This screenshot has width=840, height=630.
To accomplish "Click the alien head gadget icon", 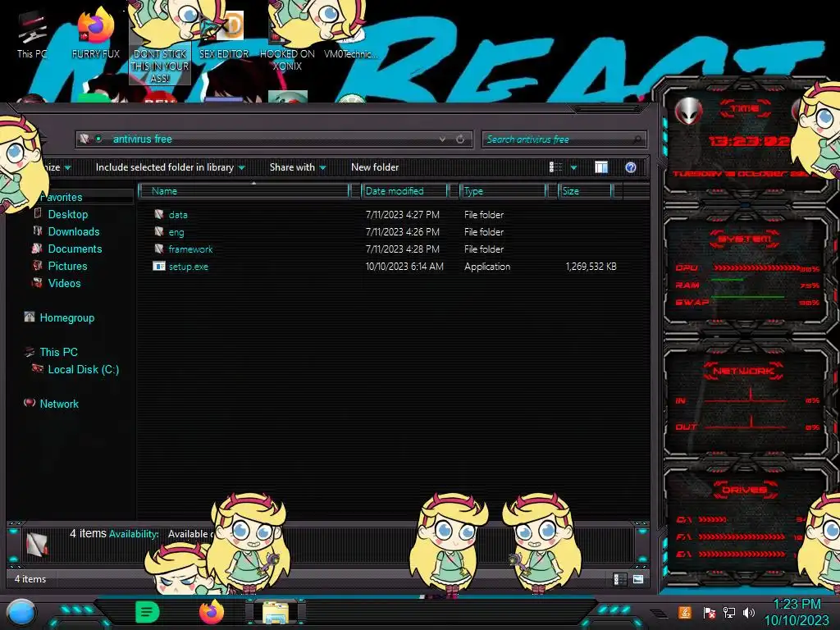I will 688,111.
